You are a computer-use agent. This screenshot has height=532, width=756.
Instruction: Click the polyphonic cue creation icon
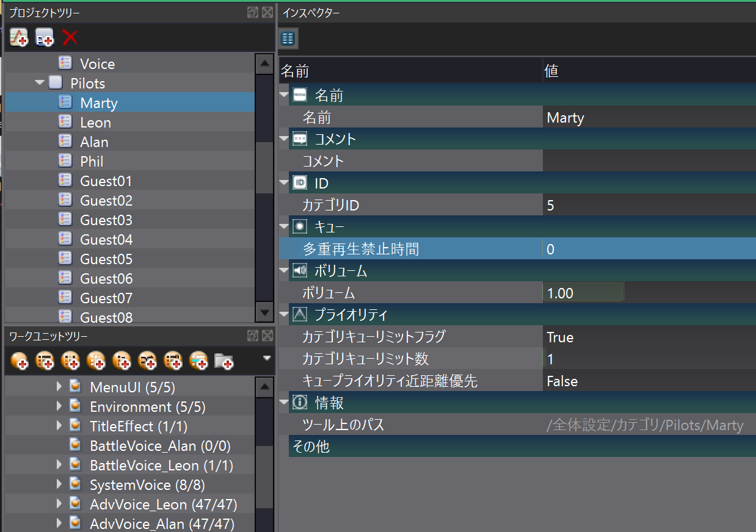(45, 361)
